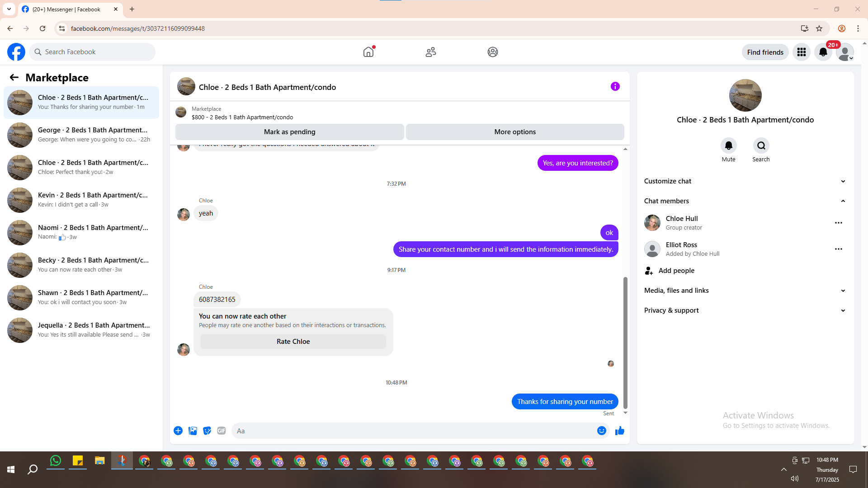Image resolution: width=868 pixels, height=488 pixels.
Task: Click the Rate Chloe button
Action: point(293,342)
